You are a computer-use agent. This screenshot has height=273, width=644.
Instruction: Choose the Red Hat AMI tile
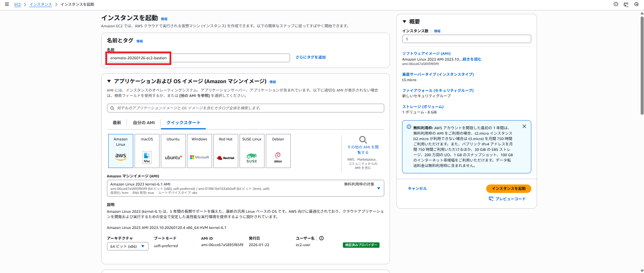(226, 151)
